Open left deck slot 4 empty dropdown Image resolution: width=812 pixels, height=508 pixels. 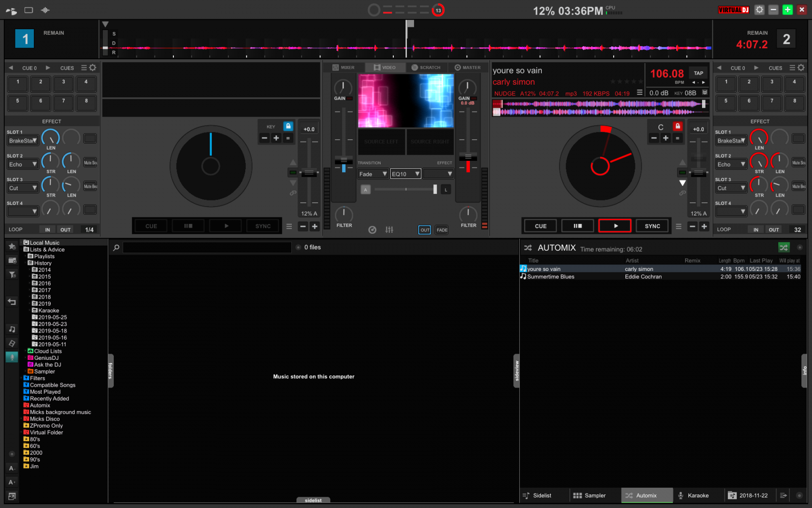[x=23, y=212]
